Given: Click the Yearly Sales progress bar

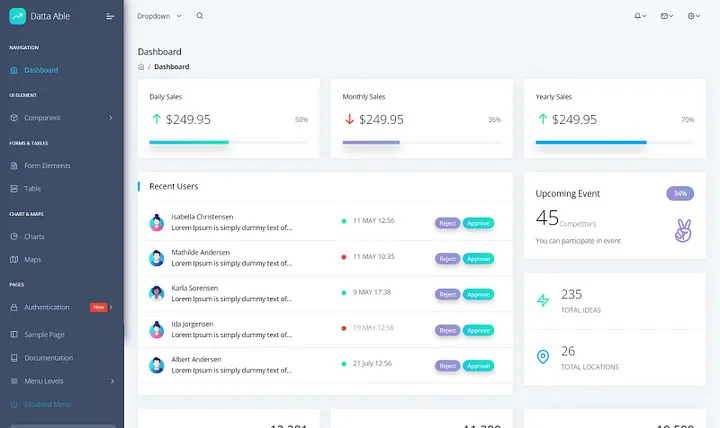Looking at the screenshot, I should pos(615,142).
